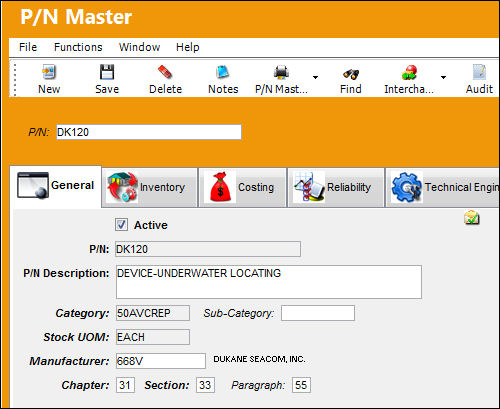This screenshot has width=500, height=409.
Task: Click the General tab window icon
Action: [x=33, y=185]
